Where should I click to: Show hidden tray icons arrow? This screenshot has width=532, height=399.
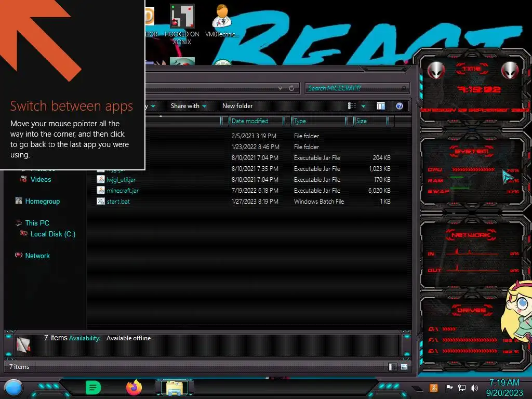417,388
